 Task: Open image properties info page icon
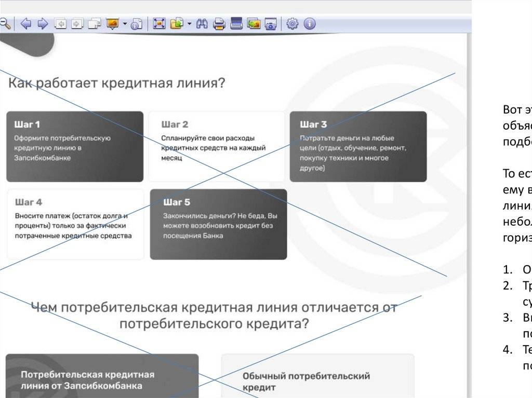137,24
